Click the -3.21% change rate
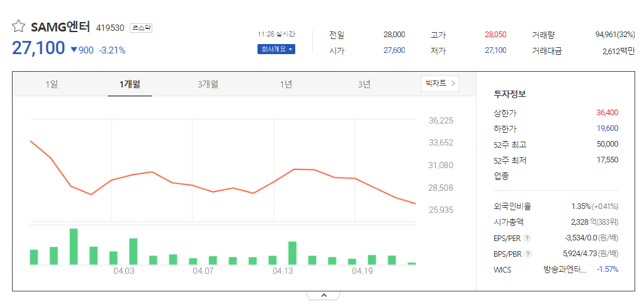The width and height of the screenshot is (644, 304). [113, 50]
